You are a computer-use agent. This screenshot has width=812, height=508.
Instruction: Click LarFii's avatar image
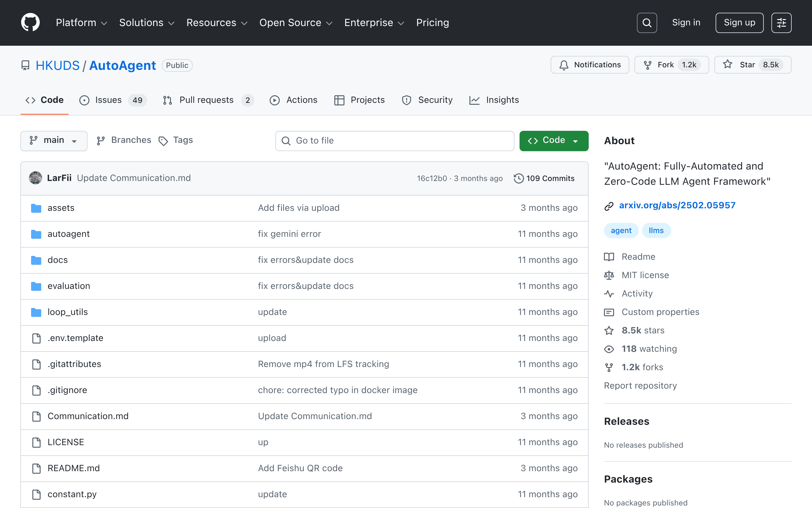36,178
